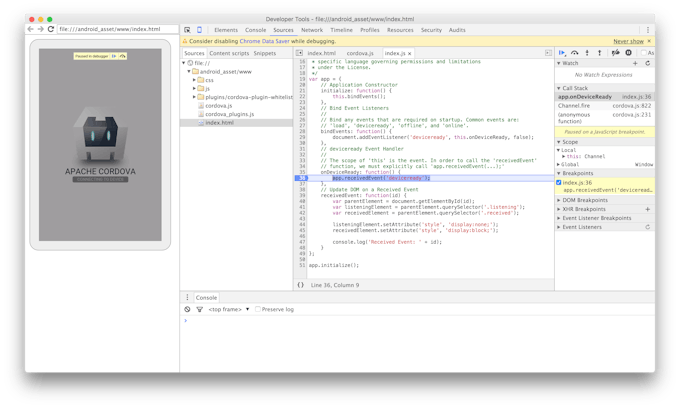This screenshot has height=408, width=680.
Task: Switch to the cordova.js editor tab
Action: click(360, 53)
